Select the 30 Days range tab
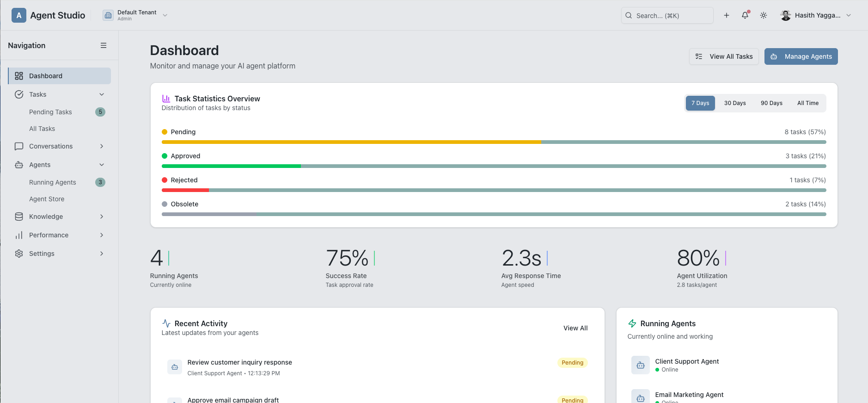 735,103
